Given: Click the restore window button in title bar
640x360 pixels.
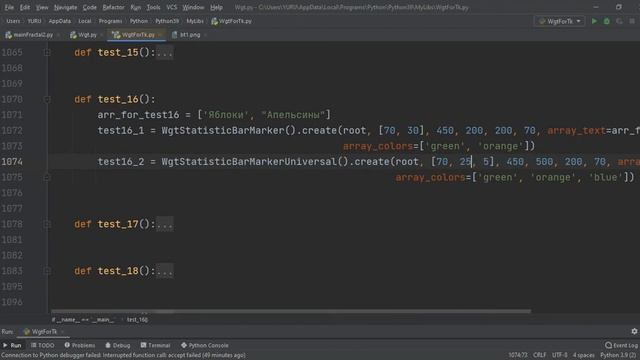Looking at the screenshot, I should coord(619,7).
